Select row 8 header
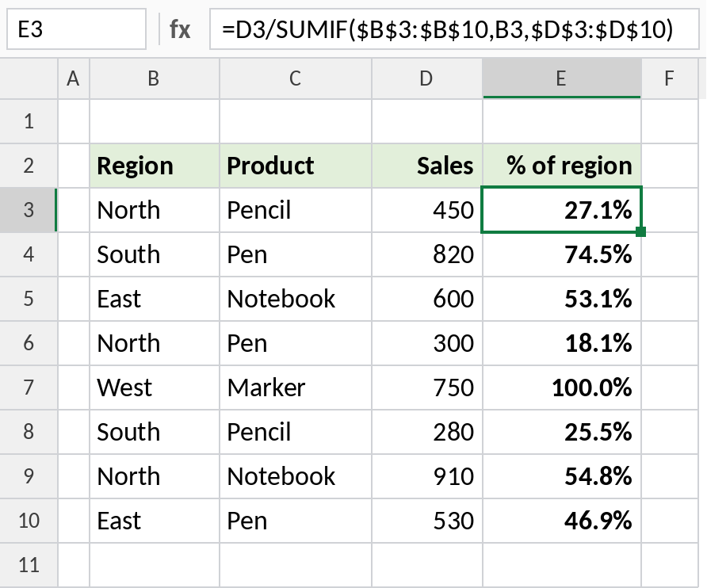Image resolution: width=707 pixels, height=588 pixels. 29,432
